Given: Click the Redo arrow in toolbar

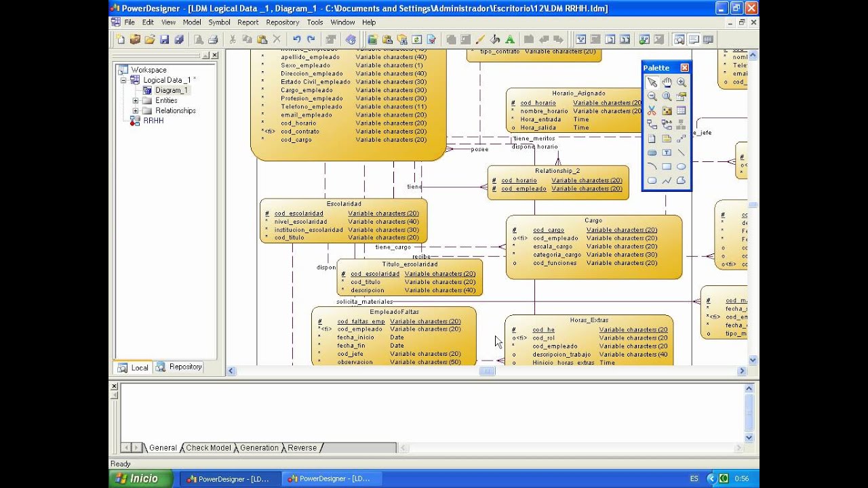Looking at the screenshot, I should tap(311, 39).
